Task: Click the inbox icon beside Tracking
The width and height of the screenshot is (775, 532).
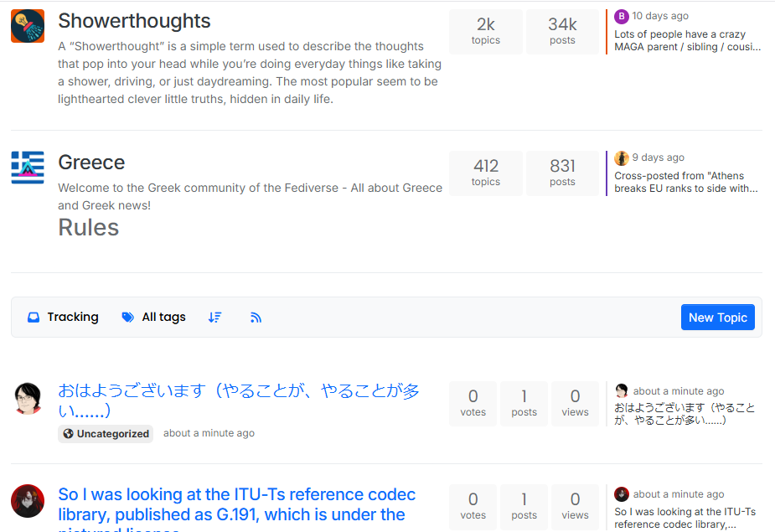Action: [x=34, y=317]
